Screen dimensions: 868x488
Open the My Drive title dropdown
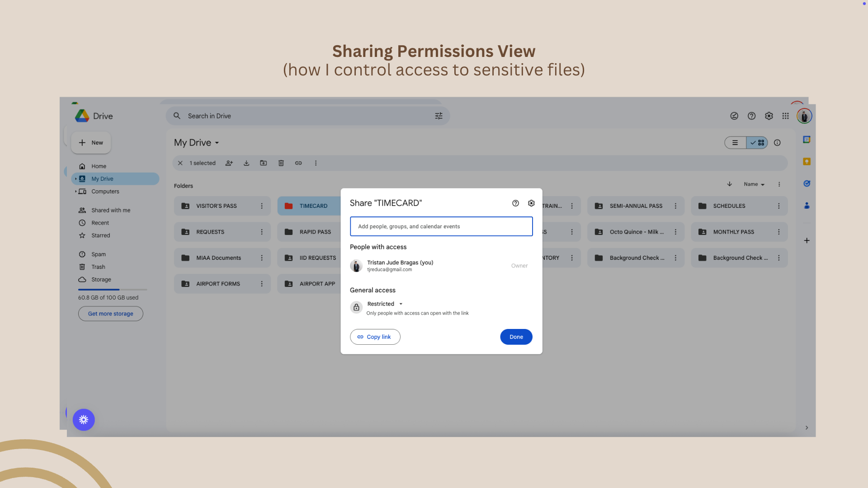(197, 143)
